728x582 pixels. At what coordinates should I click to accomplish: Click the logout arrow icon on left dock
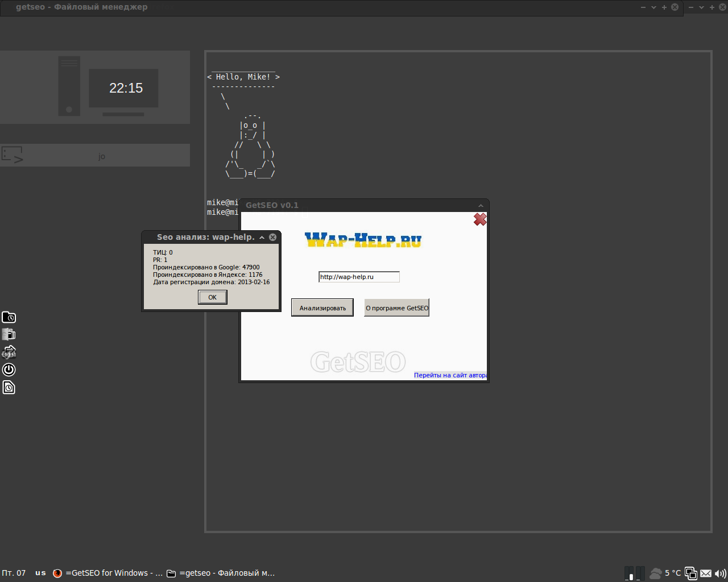pos(9,352)
